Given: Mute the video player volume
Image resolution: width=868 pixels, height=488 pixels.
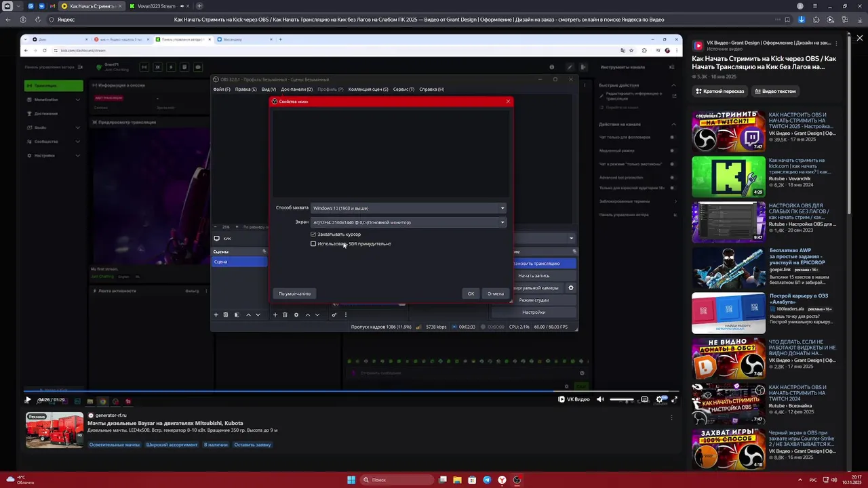Looking at the screenshot, I should tap(600, 399).
